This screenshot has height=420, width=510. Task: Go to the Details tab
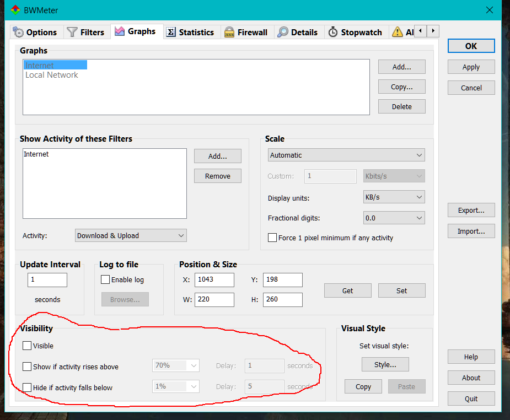click(298, 32)
